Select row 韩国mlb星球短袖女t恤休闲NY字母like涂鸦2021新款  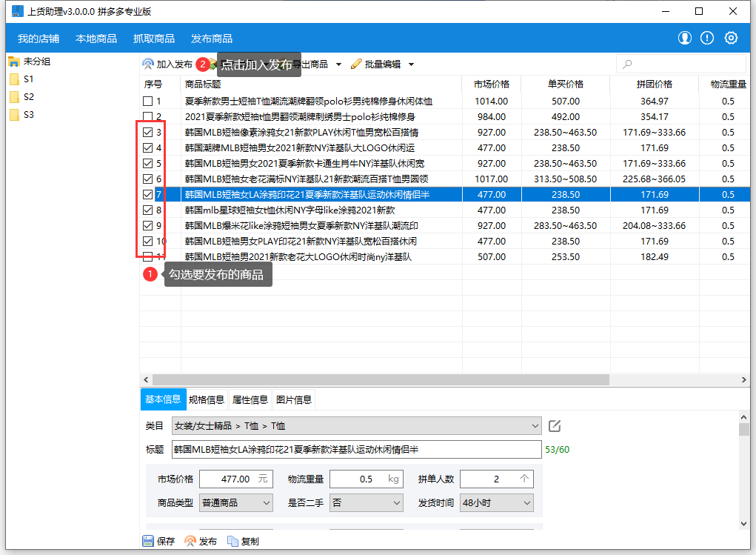tap(445, 210)
